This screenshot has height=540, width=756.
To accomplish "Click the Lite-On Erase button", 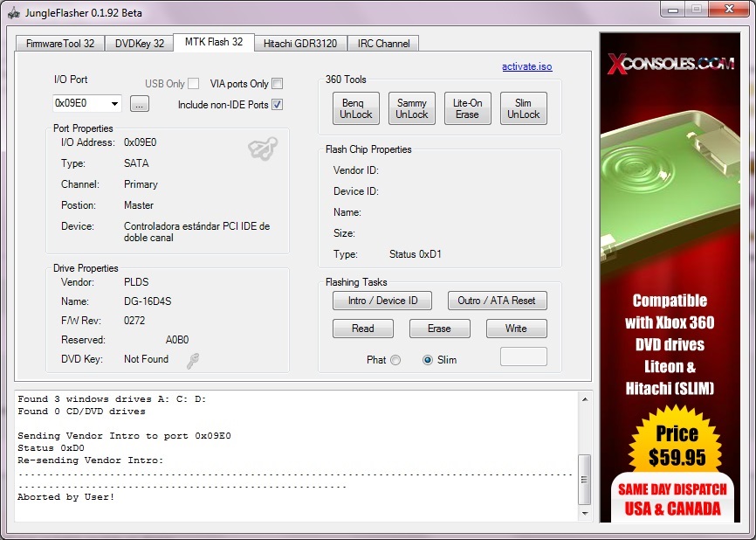I will (x=468, y=108).
